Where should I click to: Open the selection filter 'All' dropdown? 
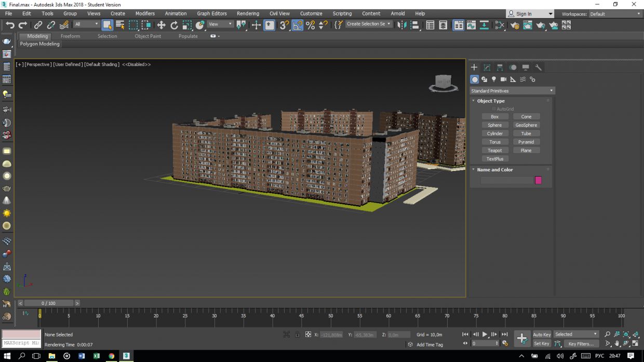pos(86,24)
